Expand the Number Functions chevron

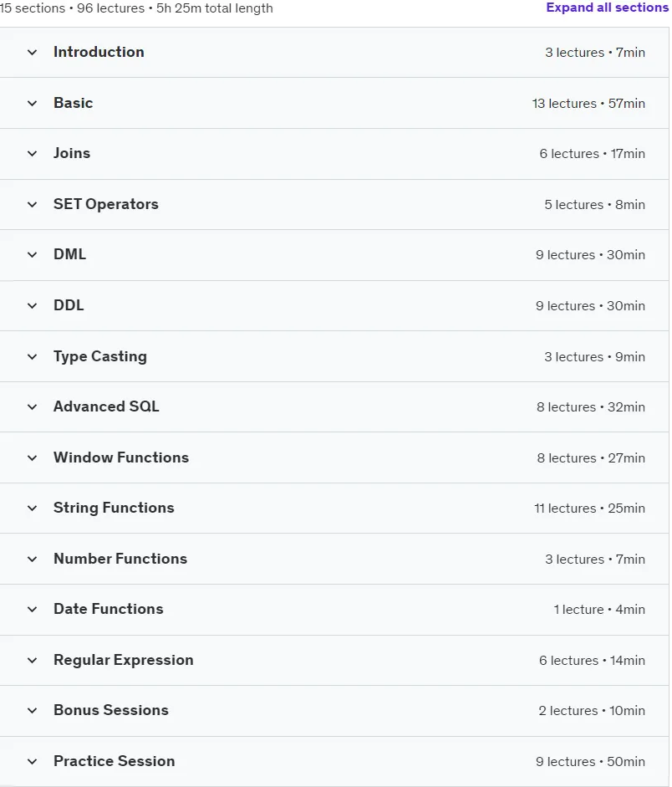[32, 560]
